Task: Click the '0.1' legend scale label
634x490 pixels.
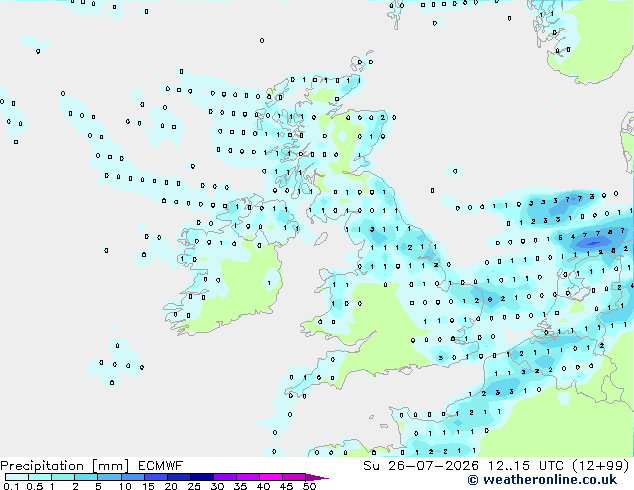Action: pyautogui.click(x=11, y=486)
